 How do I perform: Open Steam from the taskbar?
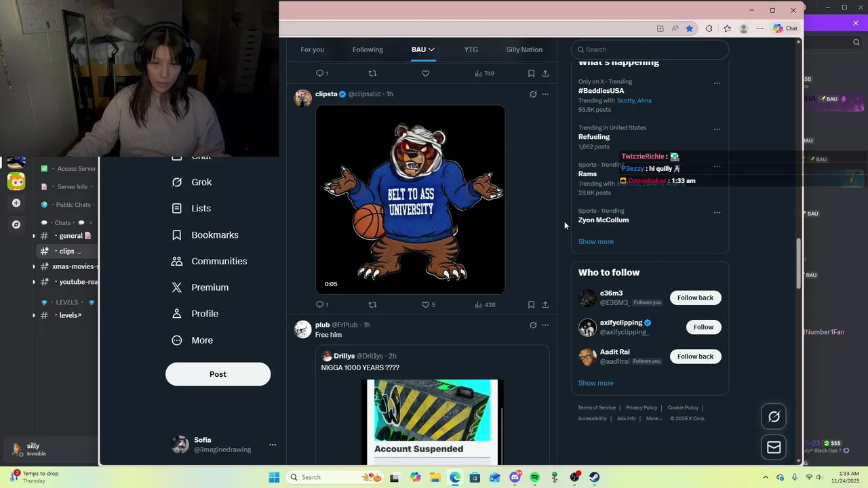tap(594, 477)
